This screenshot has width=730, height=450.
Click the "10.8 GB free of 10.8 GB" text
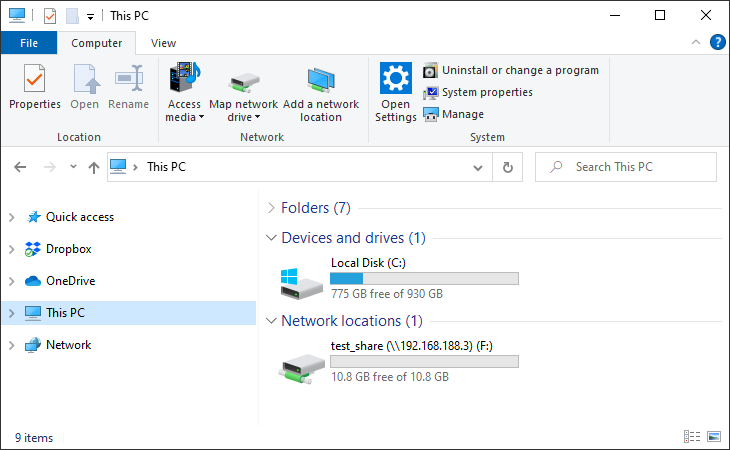click(390, 377)
